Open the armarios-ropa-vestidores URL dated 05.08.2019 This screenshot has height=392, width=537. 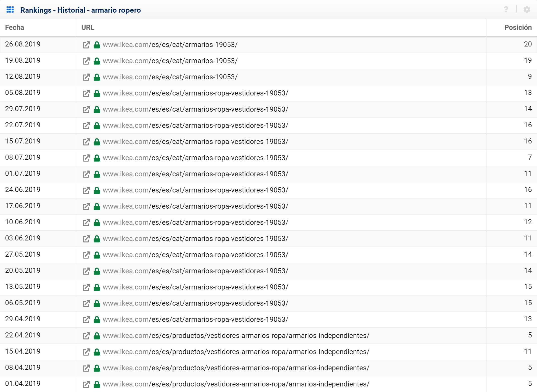[195, 93]
